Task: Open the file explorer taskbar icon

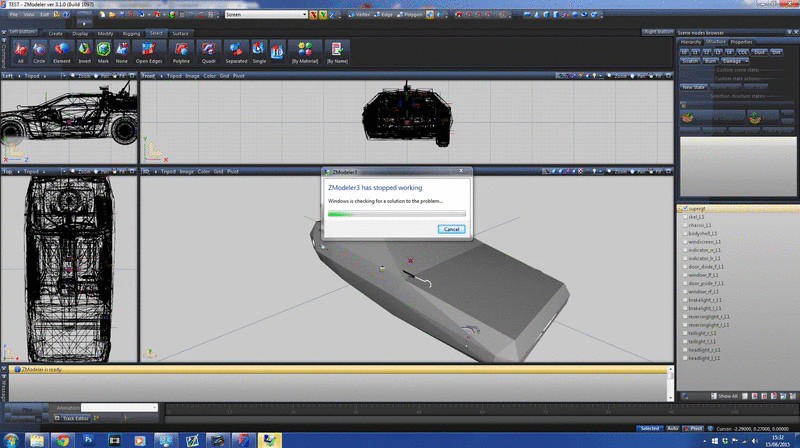Action: [36, 440]
